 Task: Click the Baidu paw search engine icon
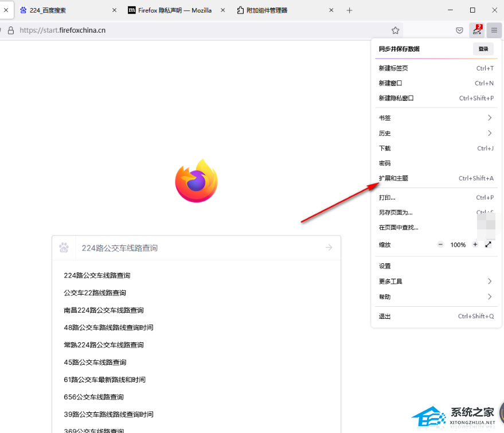(x=64, y=248)
